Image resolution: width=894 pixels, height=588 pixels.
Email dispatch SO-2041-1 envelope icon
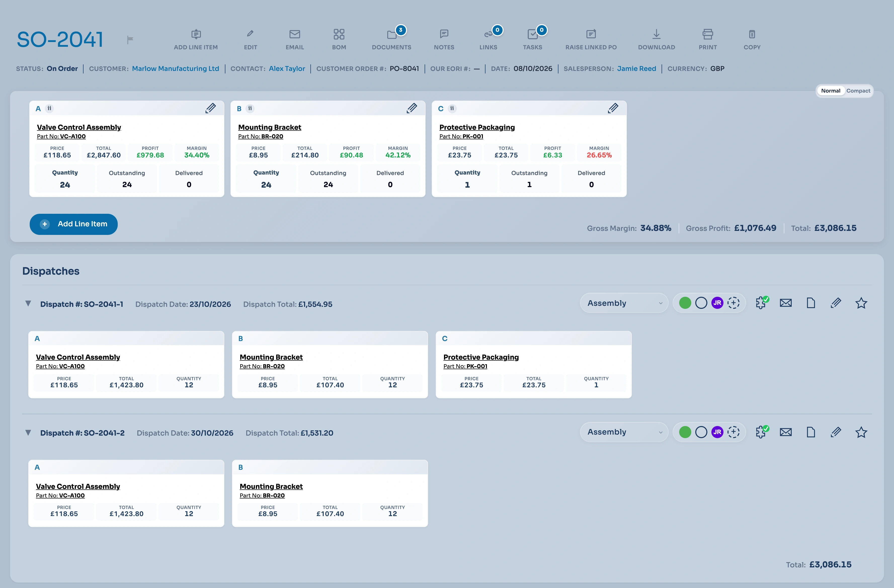tap(785, 303)
